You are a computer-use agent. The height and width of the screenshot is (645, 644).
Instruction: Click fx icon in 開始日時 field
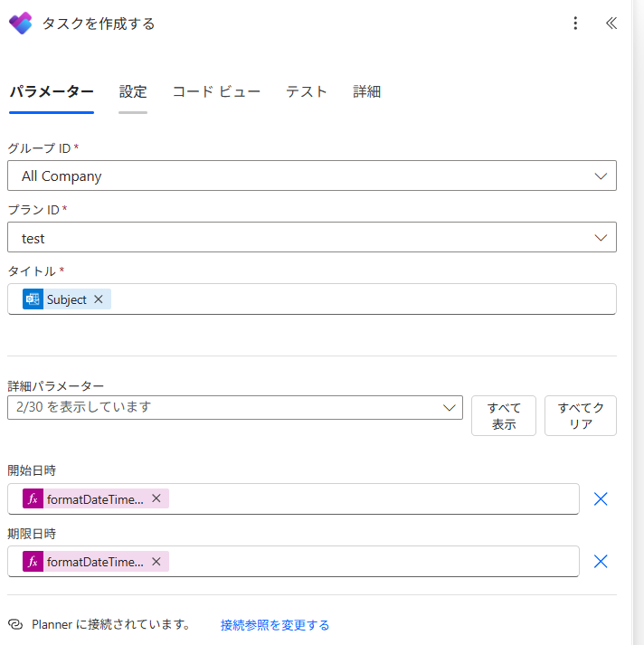pyautogui.click(x=33, y=499)
